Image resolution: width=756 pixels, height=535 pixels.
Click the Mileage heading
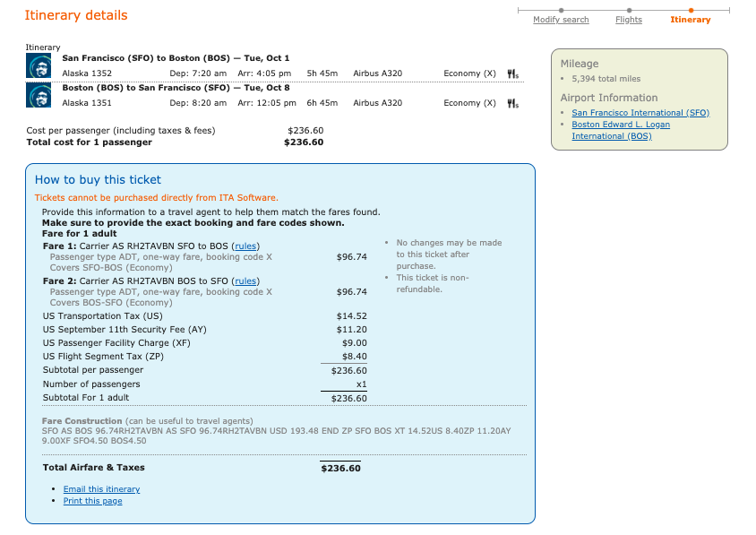click(580, 65)
